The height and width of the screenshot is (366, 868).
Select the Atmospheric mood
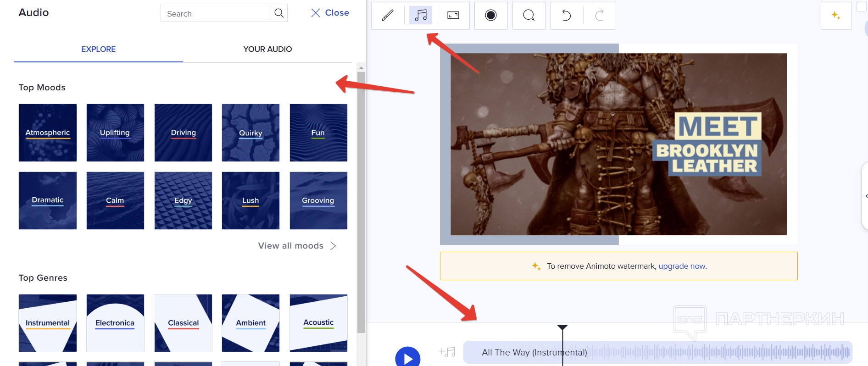click(x=48, y=133)
